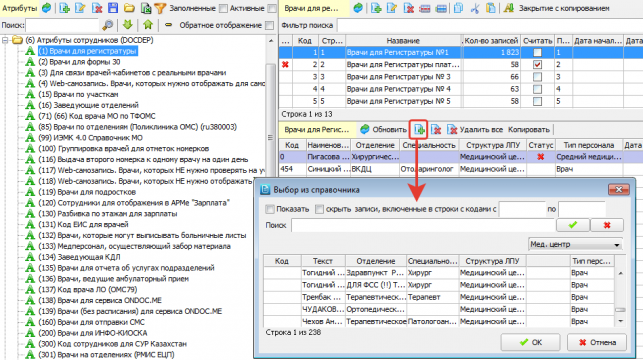Export attributes with the Excel icon
The image size is (643, 360).
pyautogui.click(x=146, y=8)
